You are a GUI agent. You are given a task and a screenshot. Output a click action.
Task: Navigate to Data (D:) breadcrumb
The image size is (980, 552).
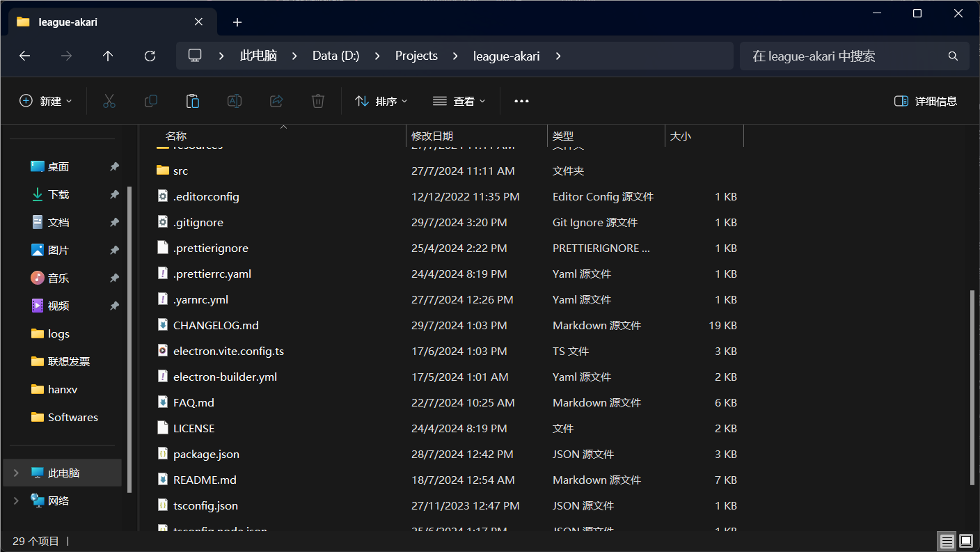[335, 56]
